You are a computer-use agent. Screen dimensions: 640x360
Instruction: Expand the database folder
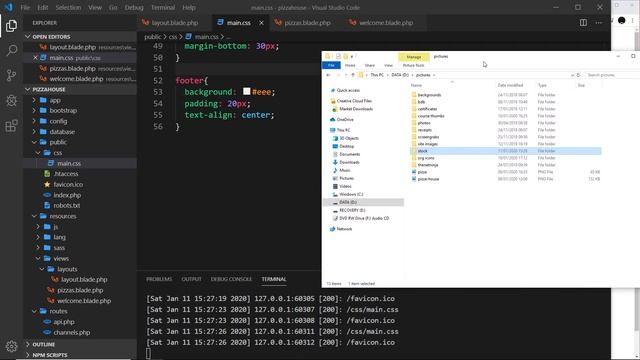click(34, 132)
